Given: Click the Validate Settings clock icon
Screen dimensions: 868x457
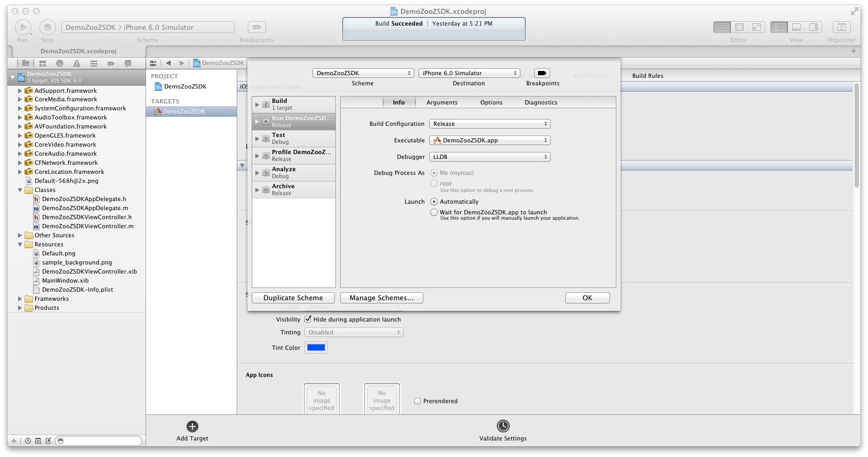Looking at the screenshot, I should click(x=503, y=426).
